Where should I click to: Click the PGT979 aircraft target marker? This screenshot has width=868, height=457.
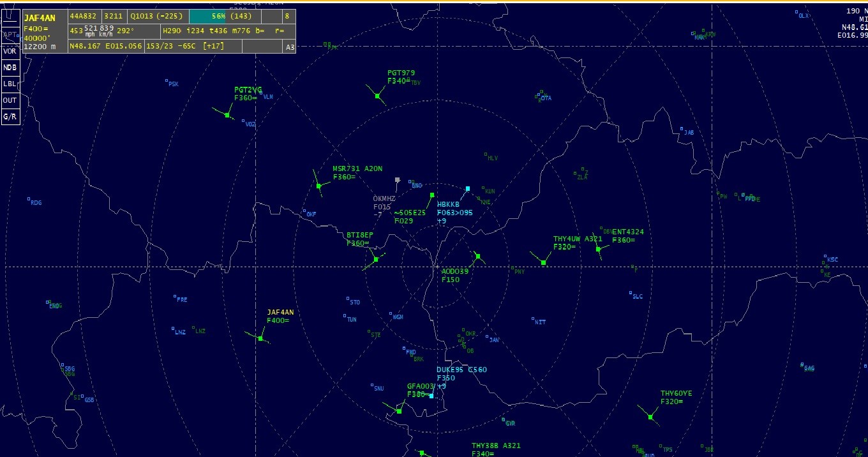(378, 96)
